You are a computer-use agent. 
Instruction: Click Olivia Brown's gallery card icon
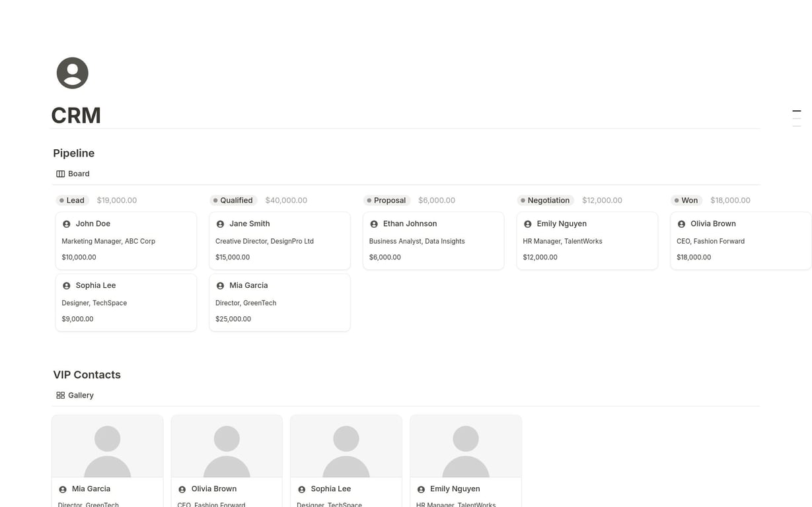click(182, 489)
